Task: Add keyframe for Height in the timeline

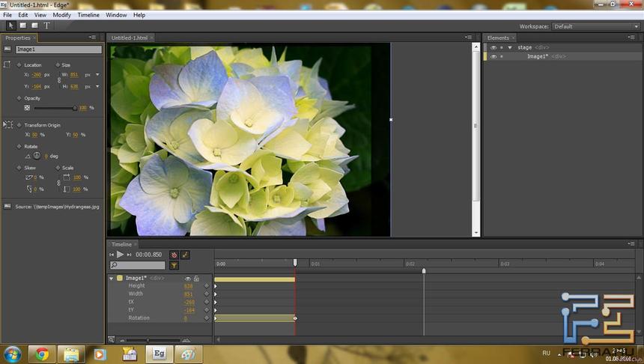Action: [x=207, y=285]
